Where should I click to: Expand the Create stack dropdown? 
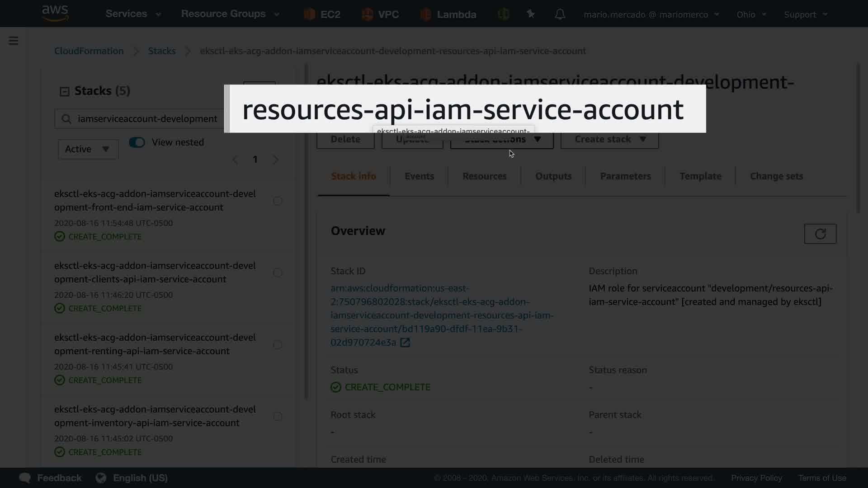tap(609, 139)
